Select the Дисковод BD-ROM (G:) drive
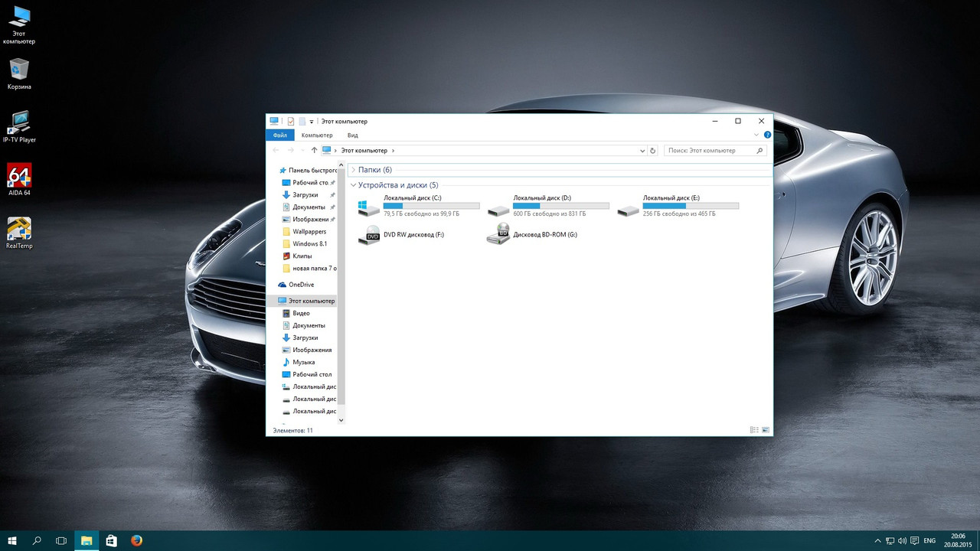Viewport: 980px width, 551px height. coord(532,235)
